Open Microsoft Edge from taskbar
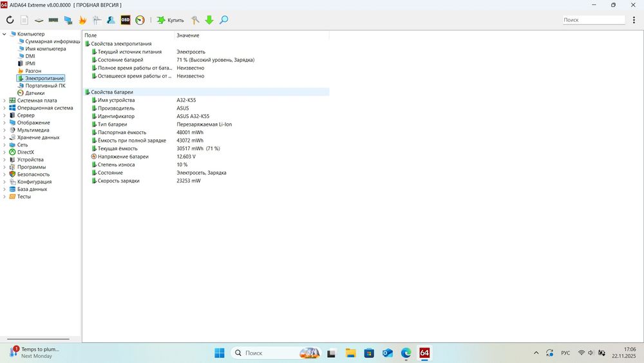Viewport: 644px width, 363px height. [406, 353]
